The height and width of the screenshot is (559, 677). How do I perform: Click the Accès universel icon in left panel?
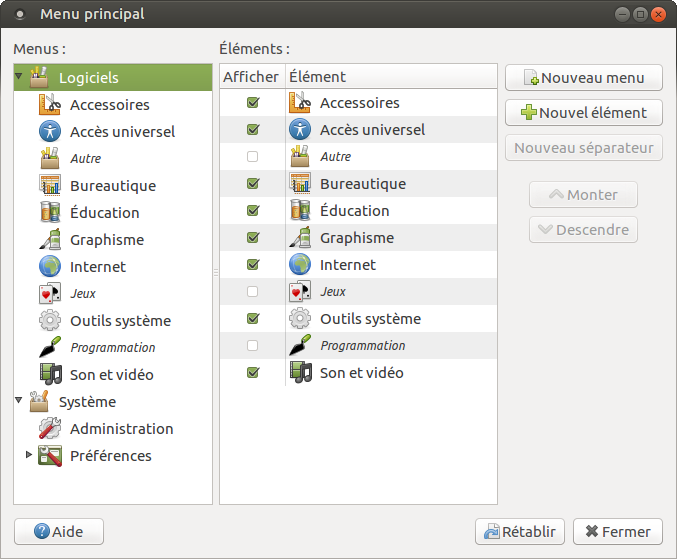(x=50, y=132)
